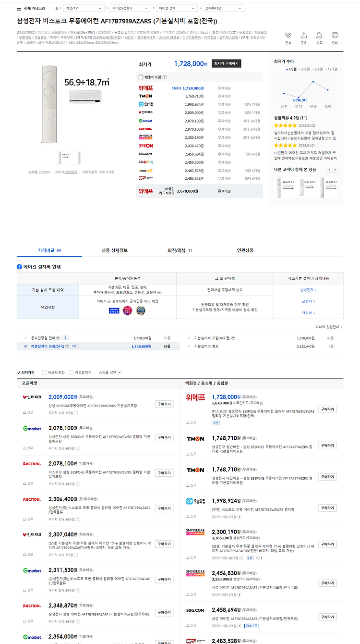The image size is (360, 644).
Task: Click previous arrow in 다른 고객이 함께 본 상품
Action: [329, 170]
